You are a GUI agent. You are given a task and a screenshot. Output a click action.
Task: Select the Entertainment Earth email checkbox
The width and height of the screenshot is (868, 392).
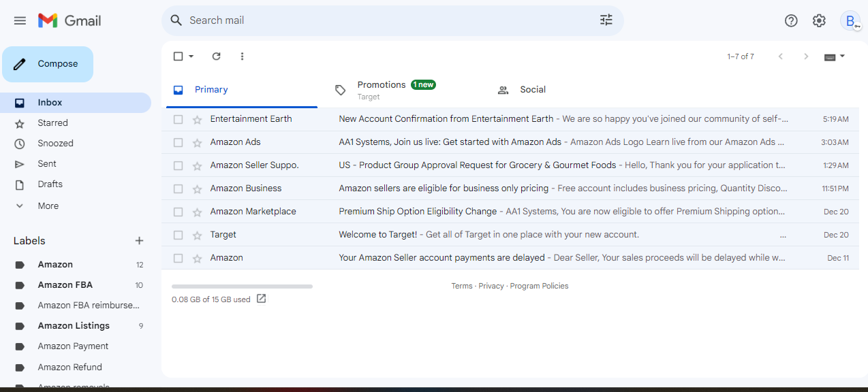pos(178,119)
